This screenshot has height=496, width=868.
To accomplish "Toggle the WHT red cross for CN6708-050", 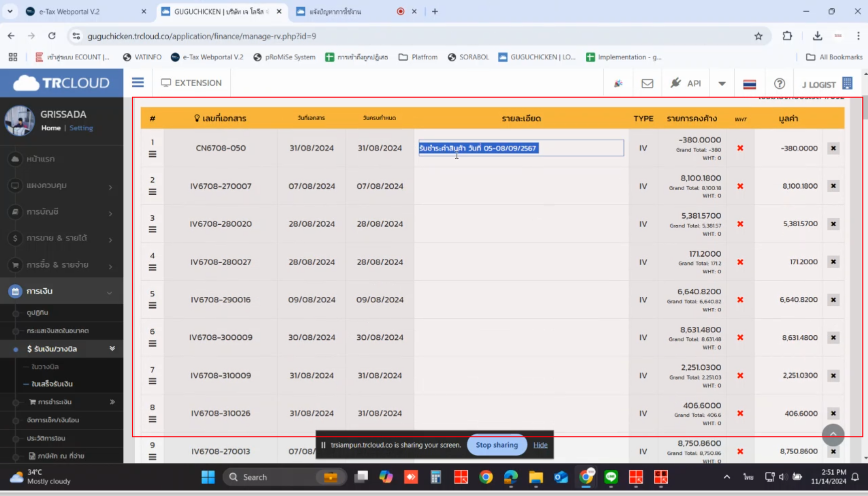I will coord(740,148).
